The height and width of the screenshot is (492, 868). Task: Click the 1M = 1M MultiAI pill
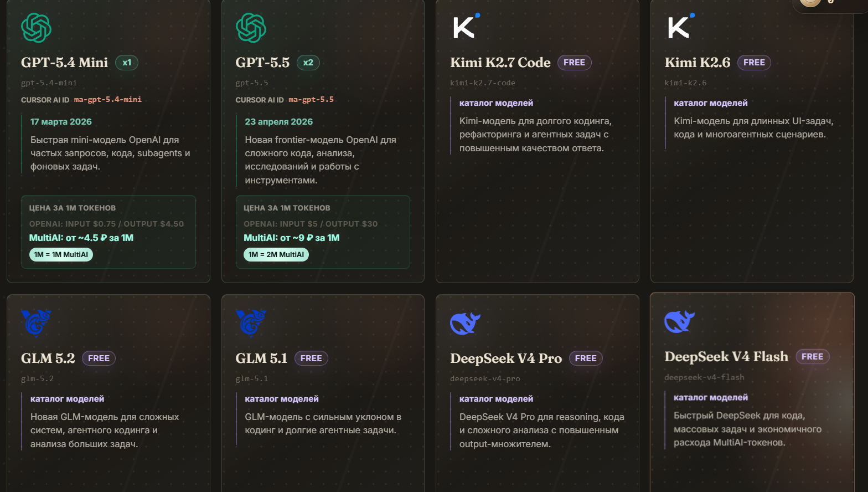tap(61, 254)
